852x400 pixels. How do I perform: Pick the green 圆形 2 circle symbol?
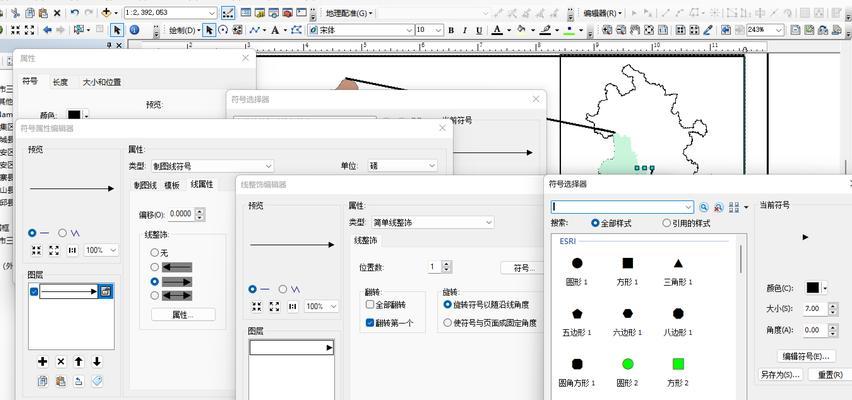[627, 364]
